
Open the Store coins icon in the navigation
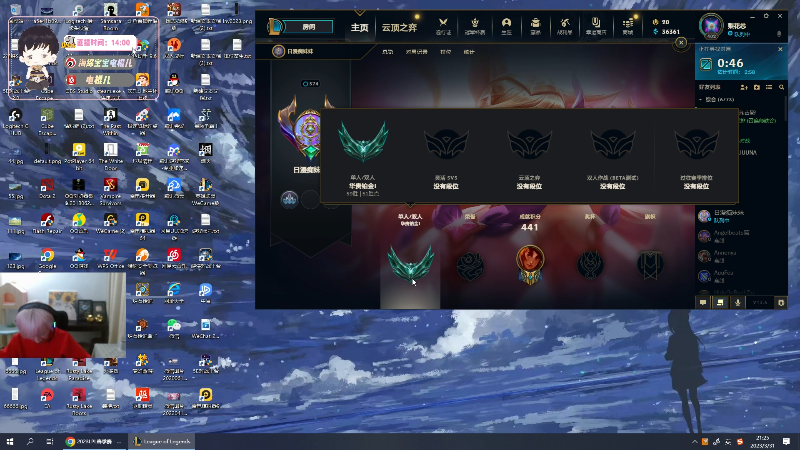628,26
